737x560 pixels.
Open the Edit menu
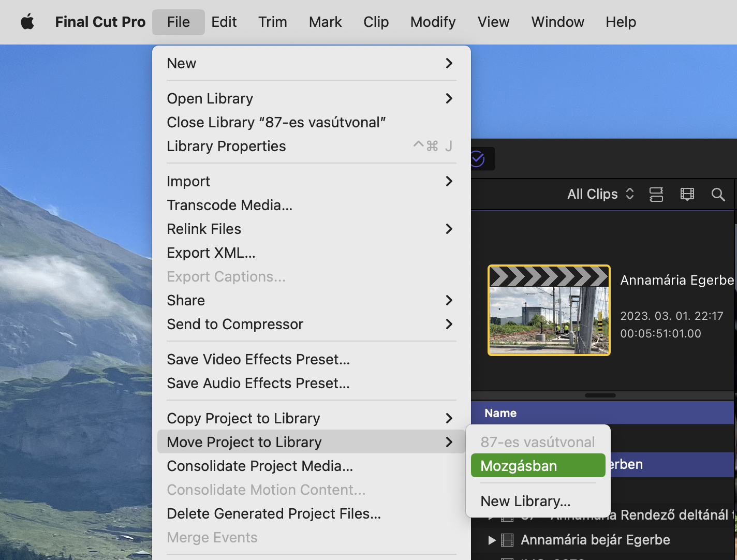224,22
